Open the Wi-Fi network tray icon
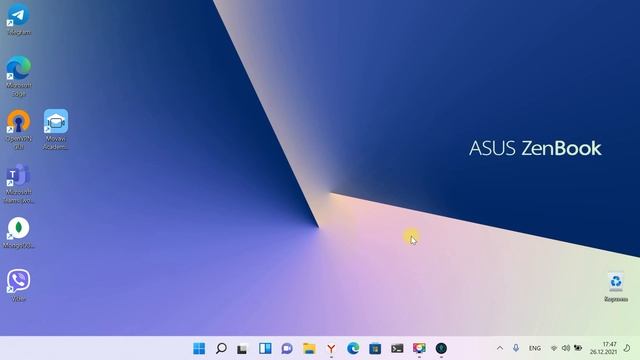Viewport: 640px width, 360px height. pyautogui.click(x=554, y=348)
